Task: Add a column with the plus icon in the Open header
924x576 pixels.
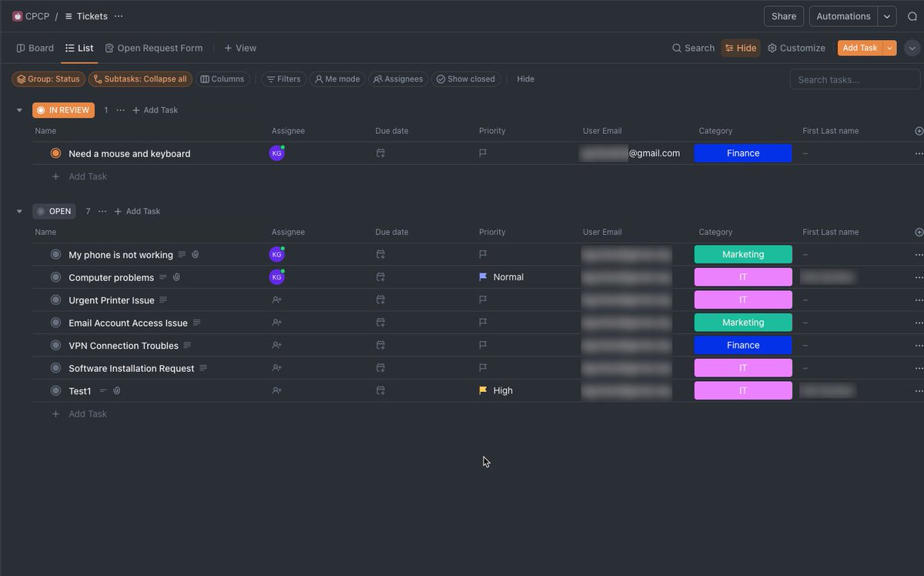Action: (x=919, y=232)
